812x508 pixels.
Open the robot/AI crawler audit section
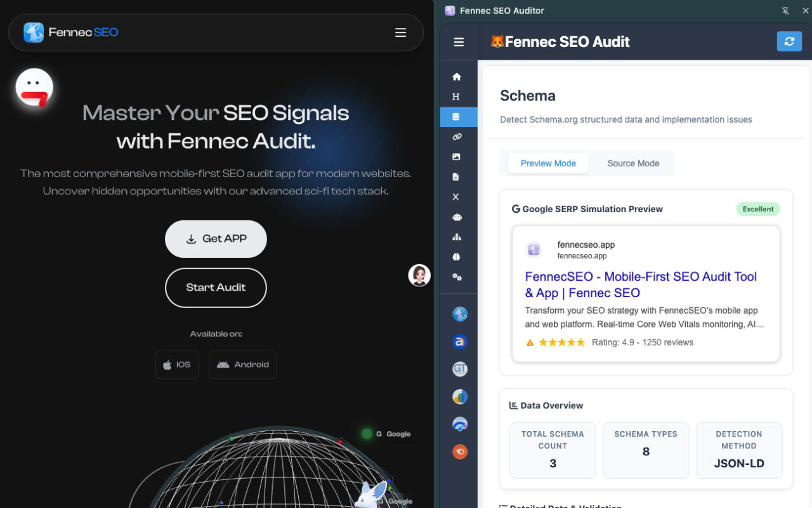[x=456, y=217]
